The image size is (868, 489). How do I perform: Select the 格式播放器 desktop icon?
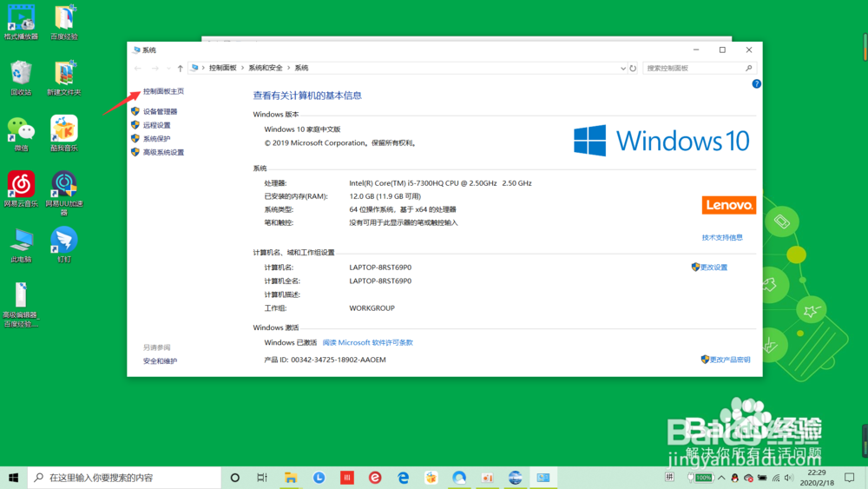[x=21, y=23]
